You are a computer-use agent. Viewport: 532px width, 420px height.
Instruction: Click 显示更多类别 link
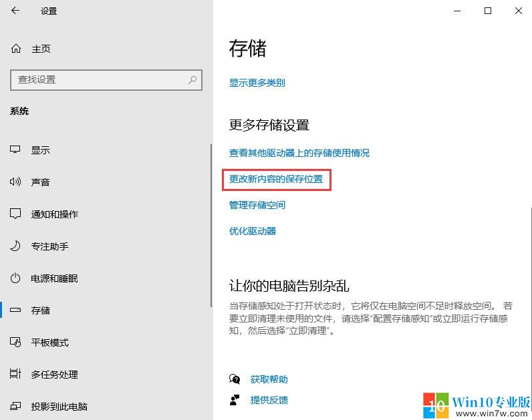coord(257,83)
